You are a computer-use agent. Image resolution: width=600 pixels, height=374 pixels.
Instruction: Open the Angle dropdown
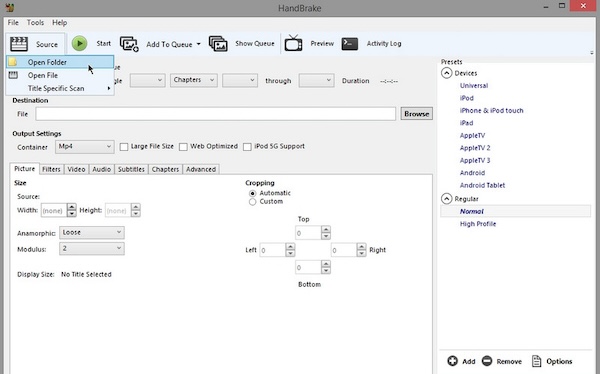point(147,80)
